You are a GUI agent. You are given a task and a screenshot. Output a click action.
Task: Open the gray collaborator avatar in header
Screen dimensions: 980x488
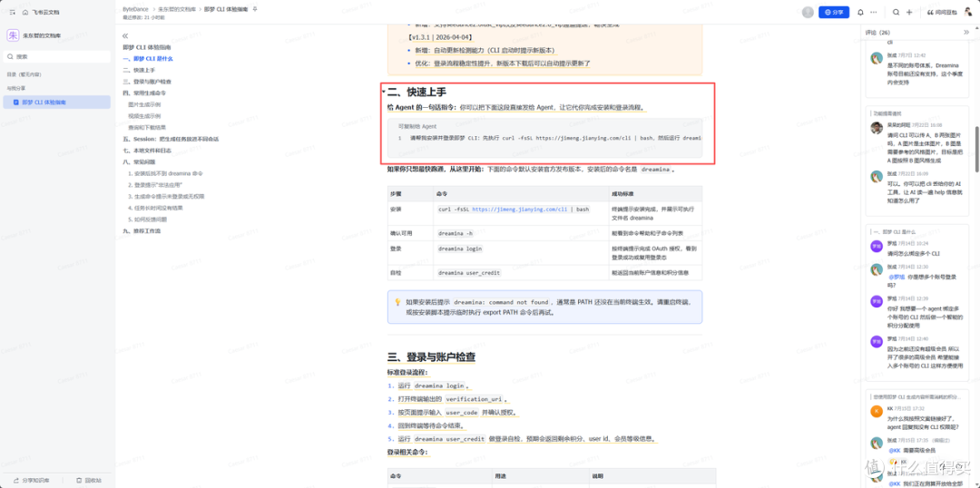[808, 12]
